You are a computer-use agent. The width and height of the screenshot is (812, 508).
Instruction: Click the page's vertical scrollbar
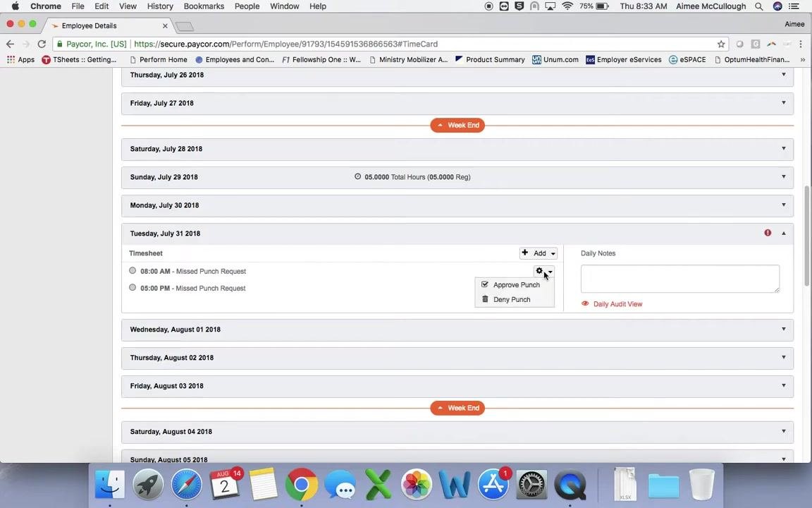coord(807,236)
